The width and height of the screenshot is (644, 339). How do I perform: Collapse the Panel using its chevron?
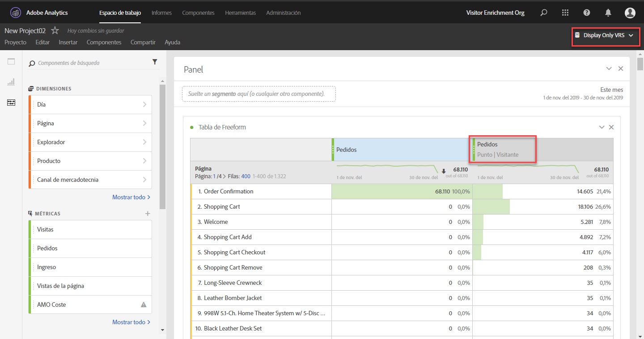point(609,69)
